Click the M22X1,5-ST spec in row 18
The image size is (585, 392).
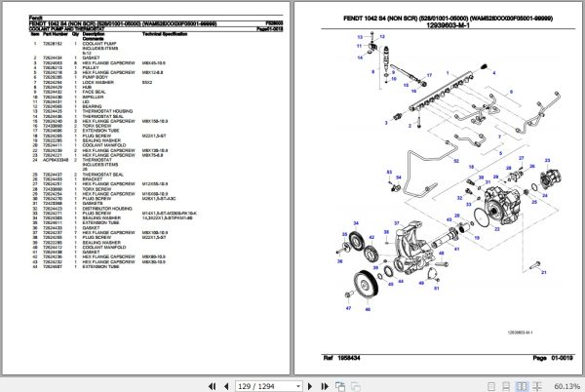click(154, 136)
